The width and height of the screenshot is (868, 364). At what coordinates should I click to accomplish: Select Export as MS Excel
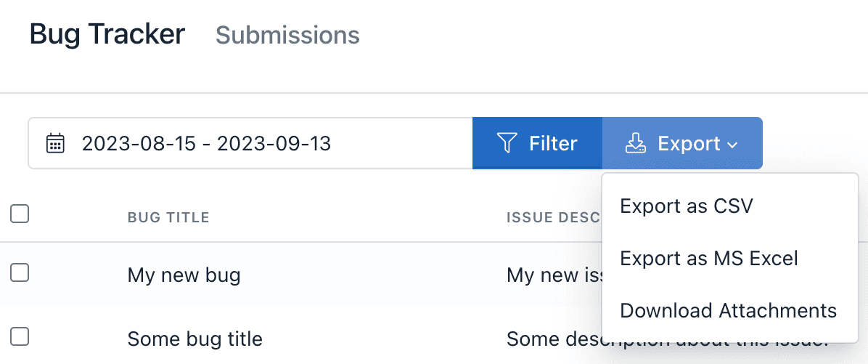[708, 258]
